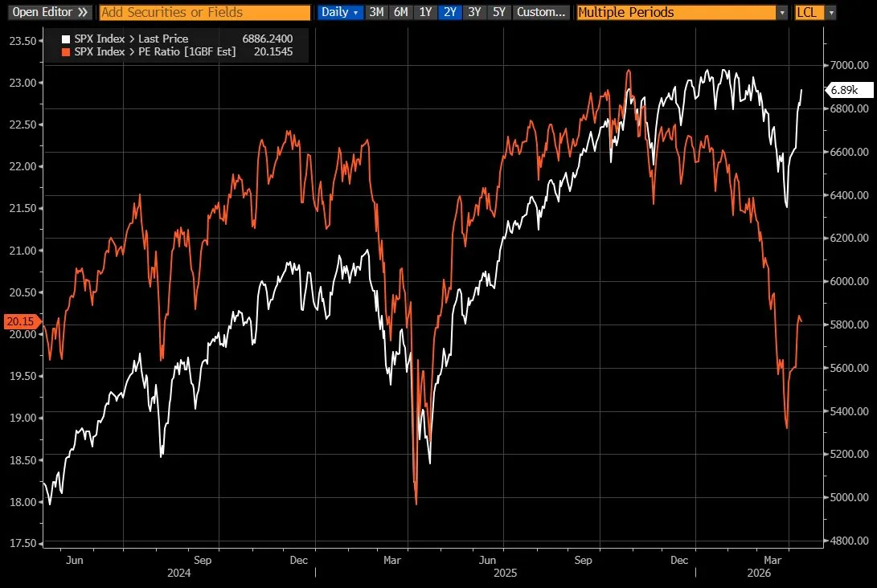Click the 6886.2400 last price value
Viewport: 877px width, 588px height.
(268, 39)
